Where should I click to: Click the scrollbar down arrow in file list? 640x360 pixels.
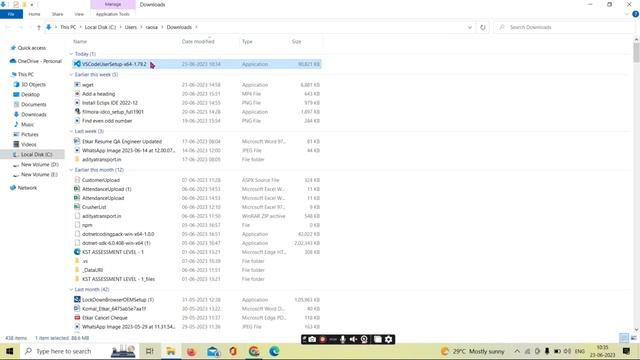pos(636,330)
